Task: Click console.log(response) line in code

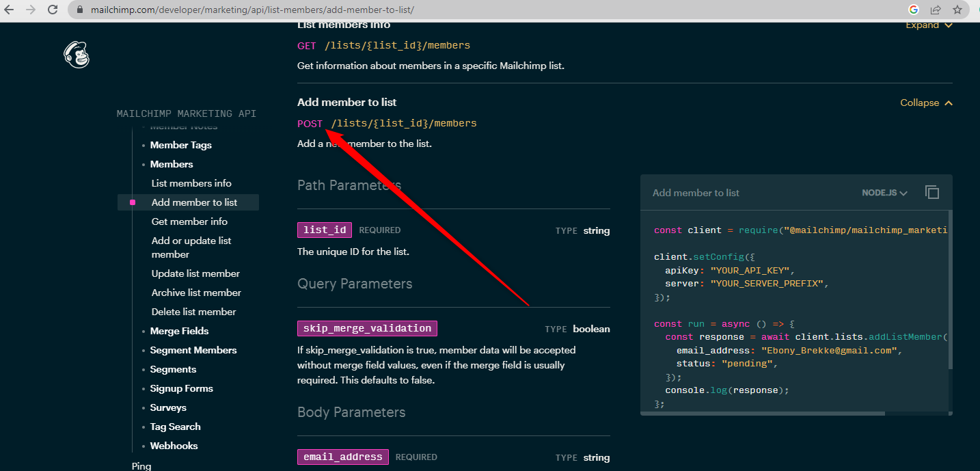Action: (727, 390)
